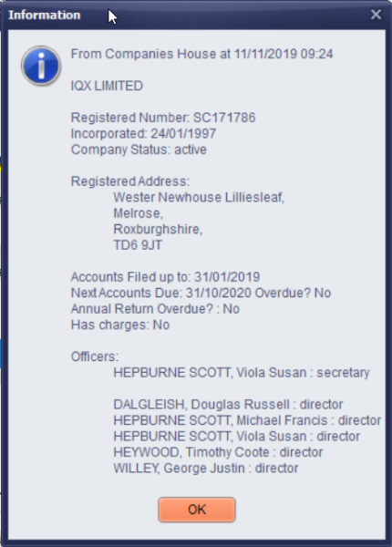Click the Incorporated 24/01/1997 line
The image size is (392, 547).
coord(143,134)
